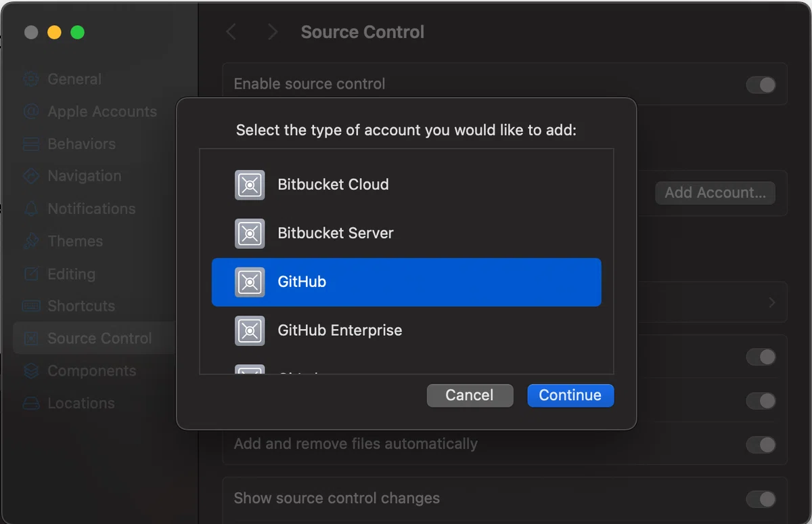The image size is (812, 524).
Task: Select the Bitbucket Server account icon
Action: 250,234
